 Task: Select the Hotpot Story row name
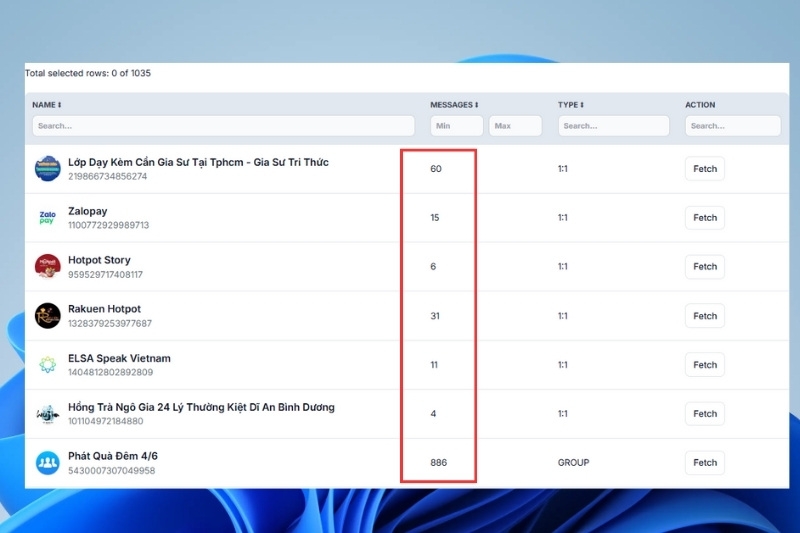pos(99,260)
